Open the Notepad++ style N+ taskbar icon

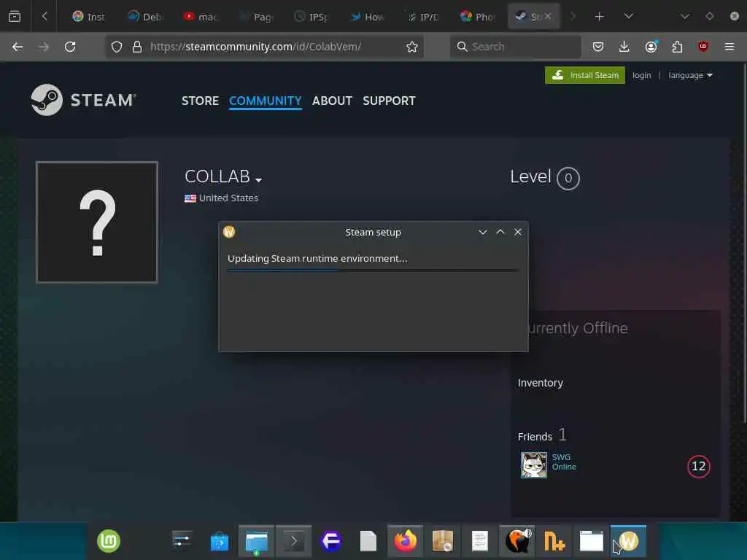[554, 542]
